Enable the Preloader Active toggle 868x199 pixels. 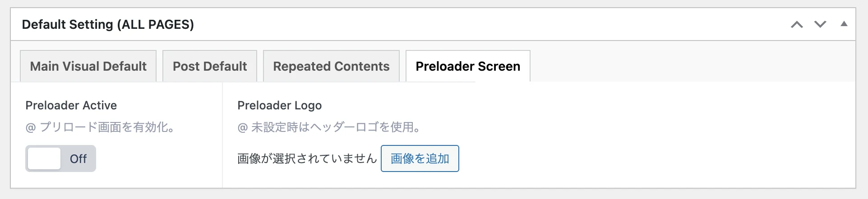pos(60,158)
